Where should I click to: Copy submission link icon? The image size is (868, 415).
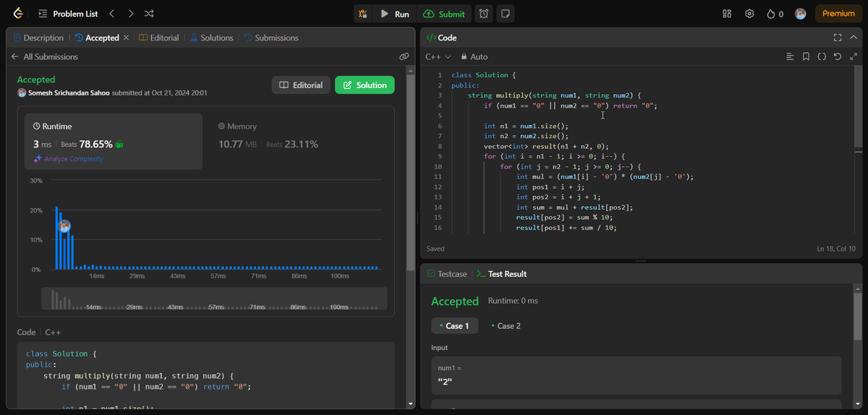click(x=404, y=56)
